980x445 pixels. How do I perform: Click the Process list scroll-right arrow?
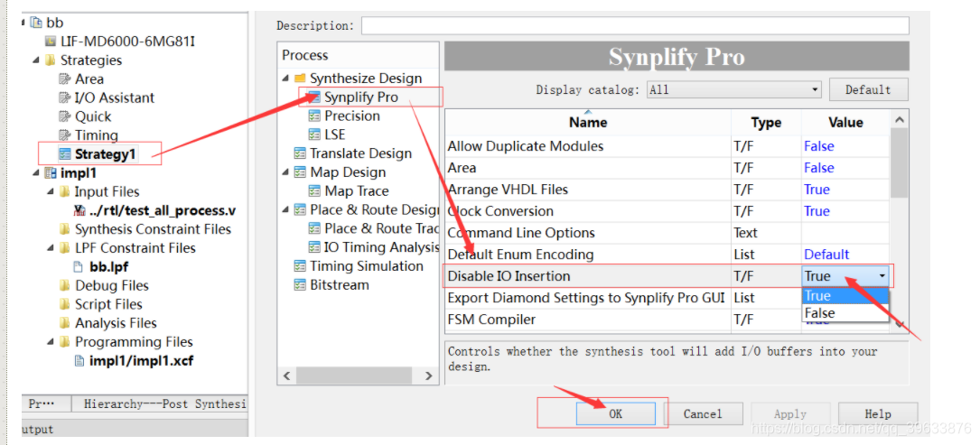[x=428, y=376]
